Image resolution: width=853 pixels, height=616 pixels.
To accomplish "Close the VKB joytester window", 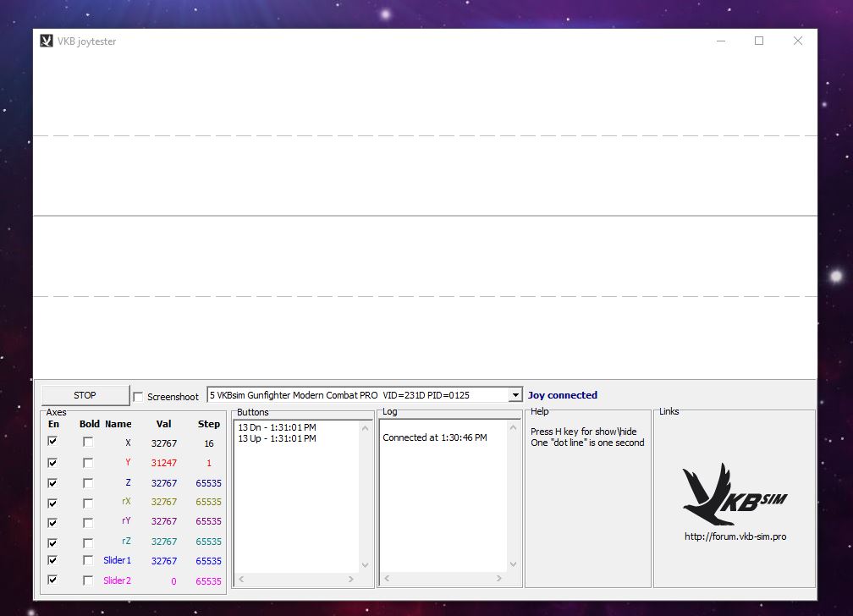I will tap(797, 41).
